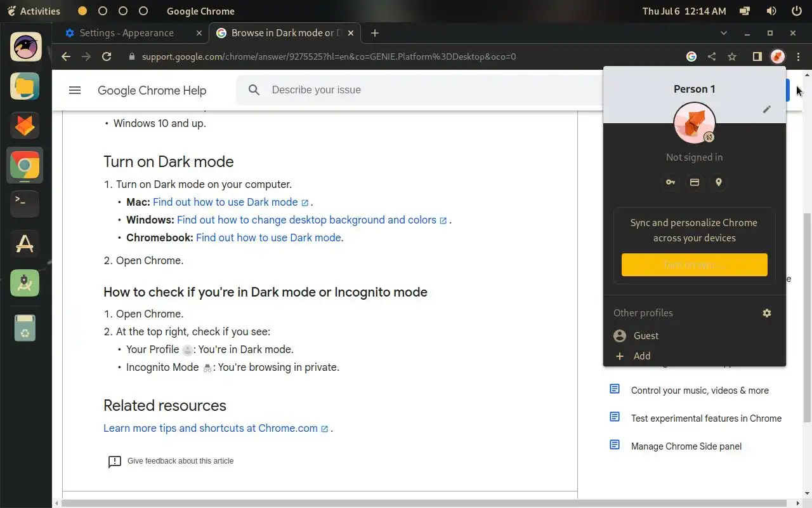Close the Settings - Appearance tab
This screenshot has width=812, height=508.
click(199, 33)
